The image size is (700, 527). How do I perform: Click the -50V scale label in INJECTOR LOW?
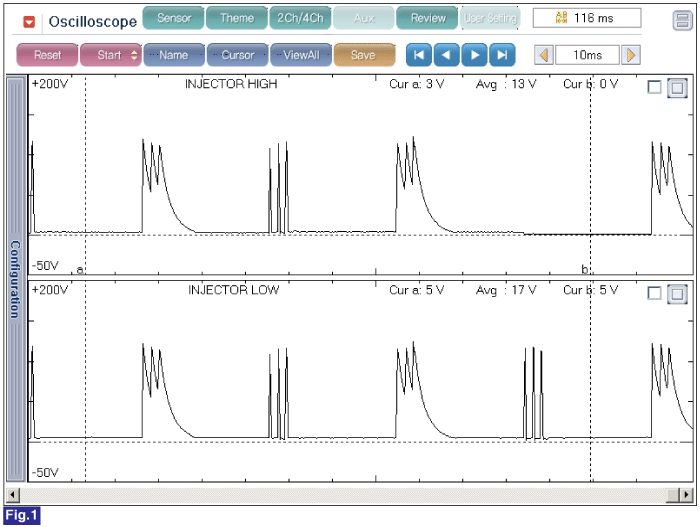click(x=45, y=472)
